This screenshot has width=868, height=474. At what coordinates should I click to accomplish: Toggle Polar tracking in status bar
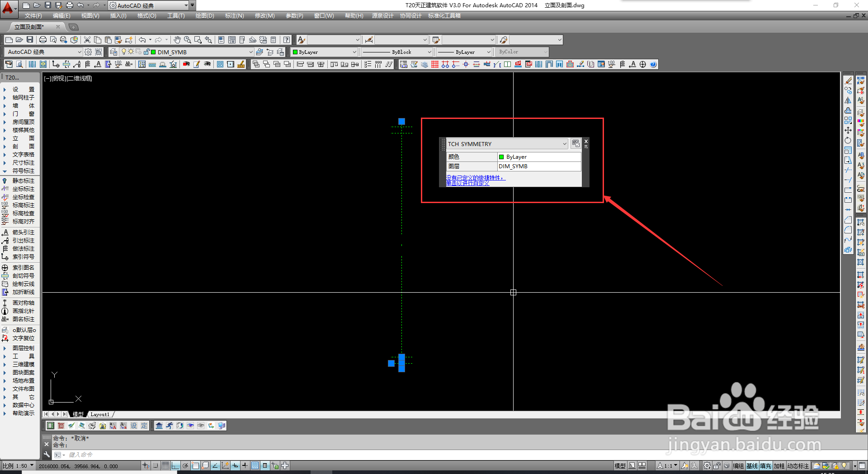(x=185, y=465)
